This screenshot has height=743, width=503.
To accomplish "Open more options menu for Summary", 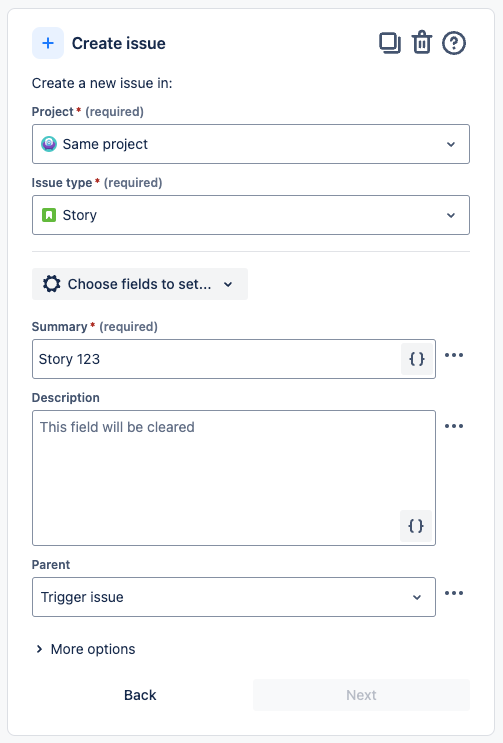I will [454, 355].
